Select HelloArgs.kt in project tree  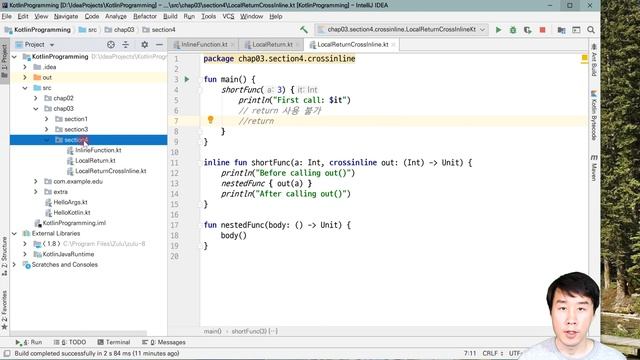(x=70, y=202)
